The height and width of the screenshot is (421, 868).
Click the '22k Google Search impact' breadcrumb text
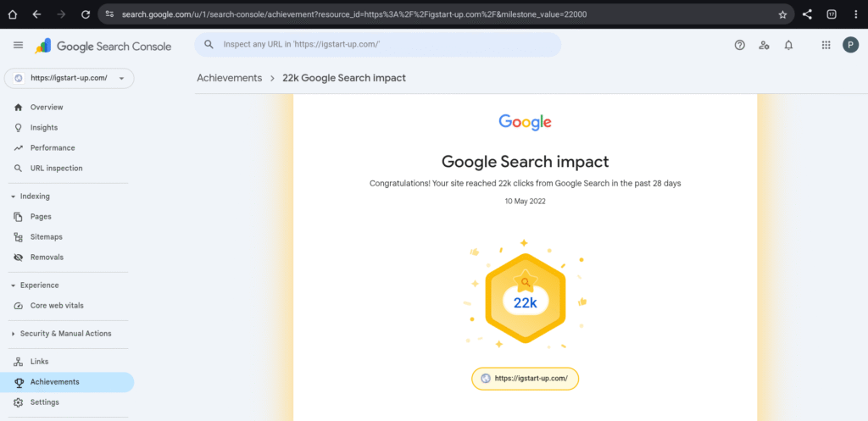344,78
